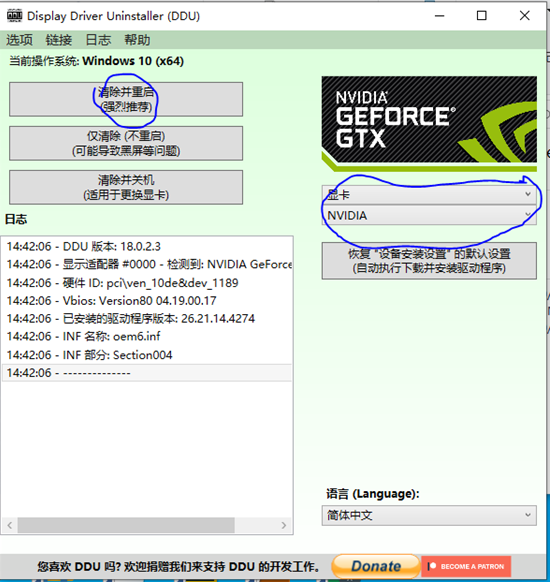Click the Donate button
This screenshot has width=551, height=585.
coord(376,566)
